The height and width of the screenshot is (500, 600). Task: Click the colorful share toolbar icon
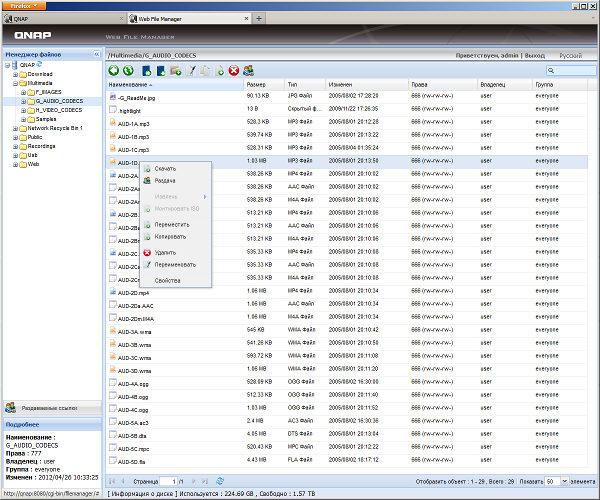click(248, 70)
